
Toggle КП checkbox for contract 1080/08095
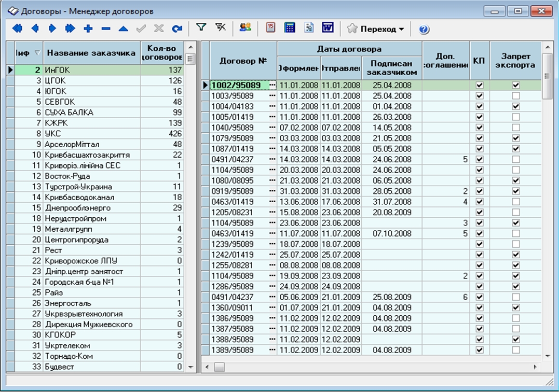pos(480,180)
